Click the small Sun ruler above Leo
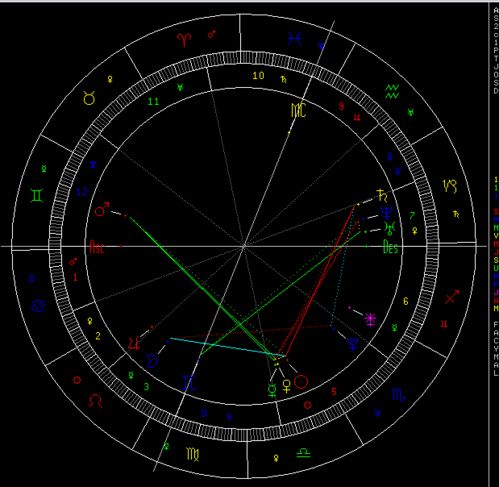This screenshot has width=499, height=487. pyautogui.click(x=77, y=380)
